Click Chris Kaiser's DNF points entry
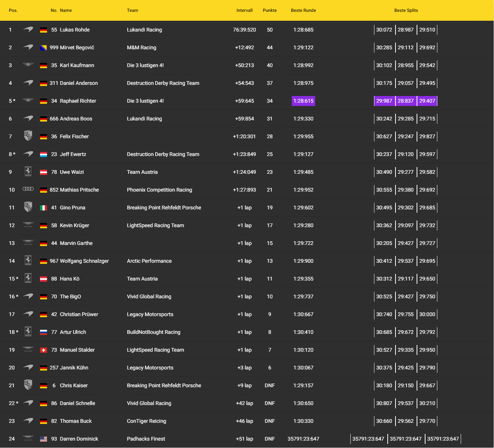494x448 pixels. coord(270,385)
